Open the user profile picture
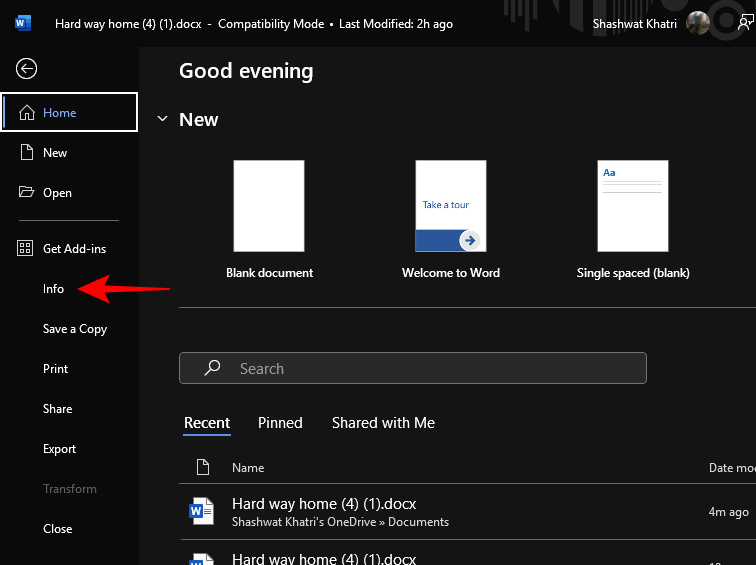756x565 pixels. coord(698,23)
